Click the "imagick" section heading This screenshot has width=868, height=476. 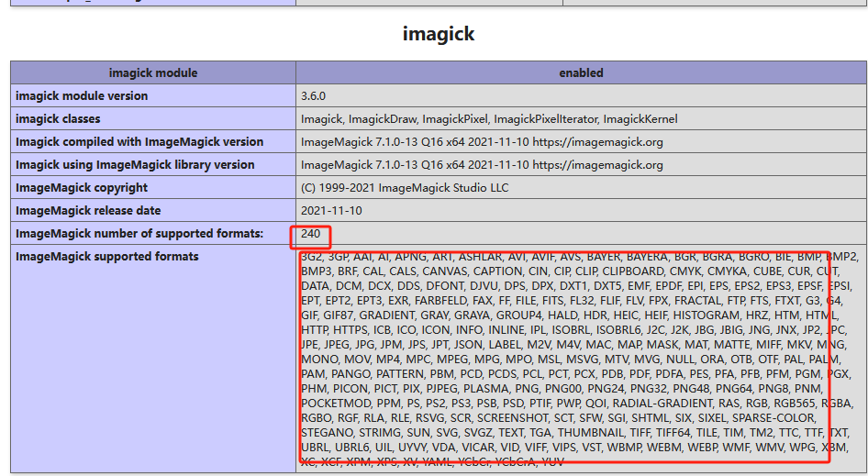pyautogui.click(x=438, y=34)
